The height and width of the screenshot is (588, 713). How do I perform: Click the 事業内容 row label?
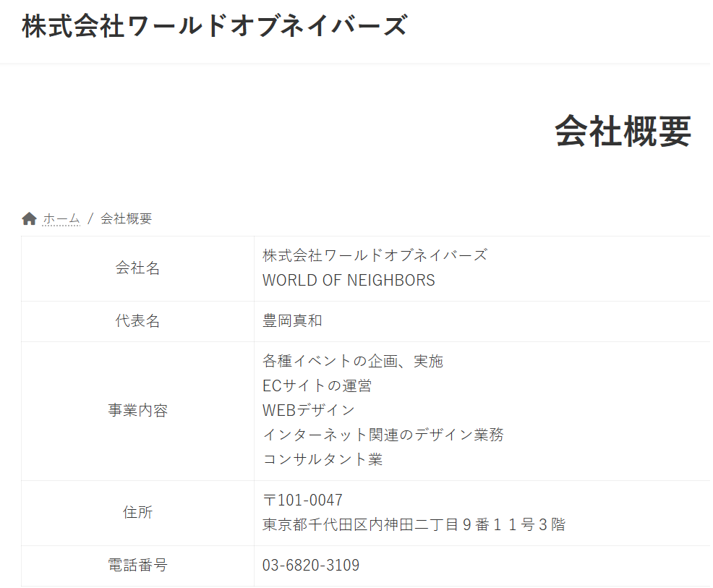click(137, 411)
